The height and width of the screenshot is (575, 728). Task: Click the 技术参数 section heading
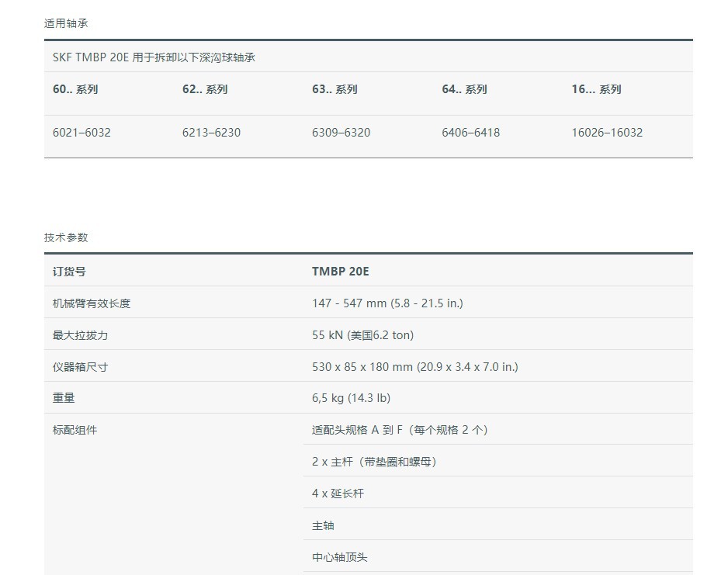pos(66,237)
